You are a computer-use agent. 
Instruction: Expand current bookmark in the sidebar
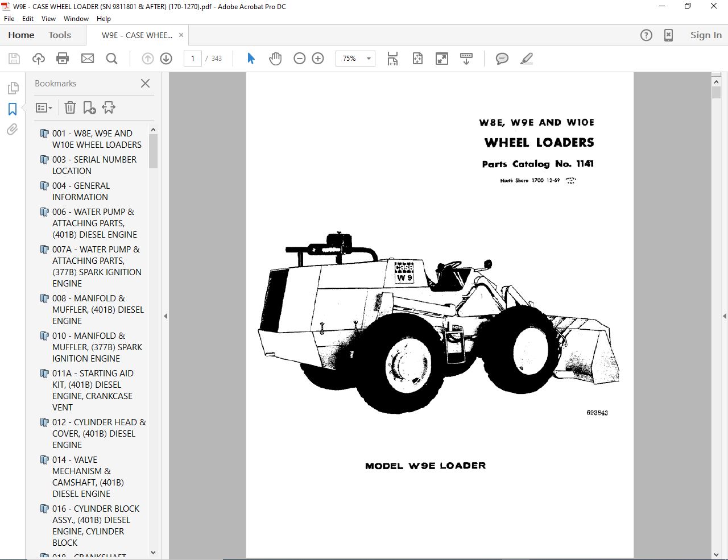coord(109,107)
